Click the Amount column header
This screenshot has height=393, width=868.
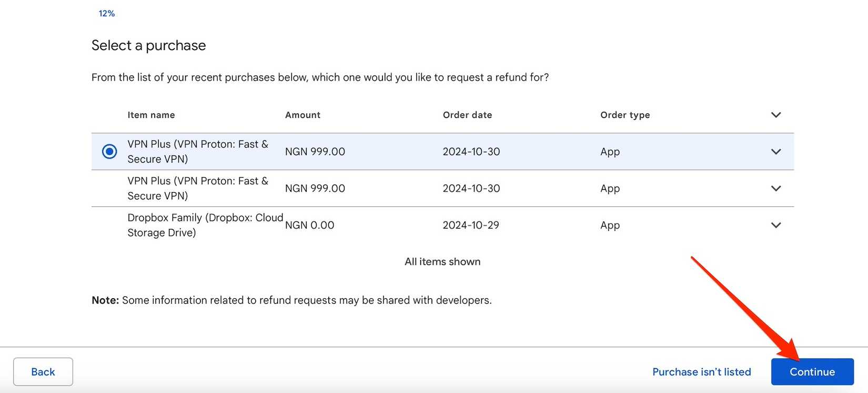tap(302, 115)
